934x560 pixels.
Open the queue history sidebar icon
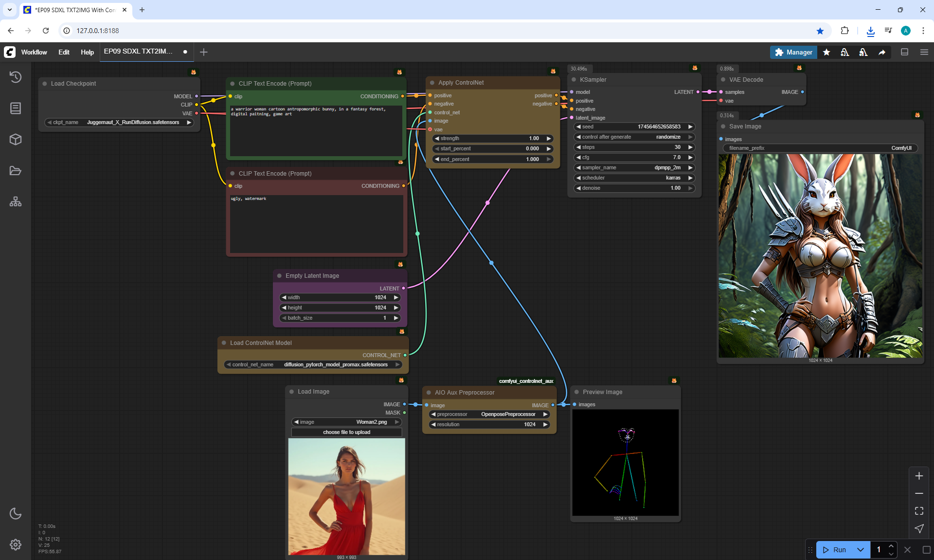(x=16, y=77)
